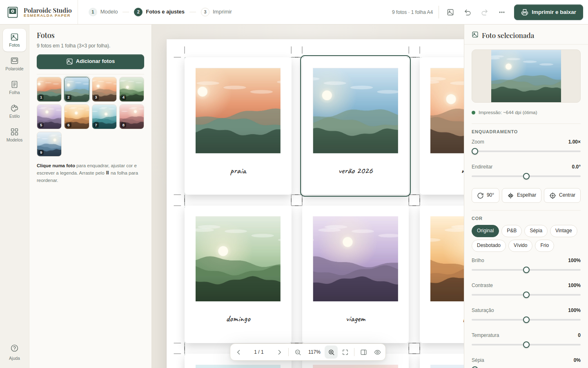Center the photo with Centrar

(x=562, y=195)
